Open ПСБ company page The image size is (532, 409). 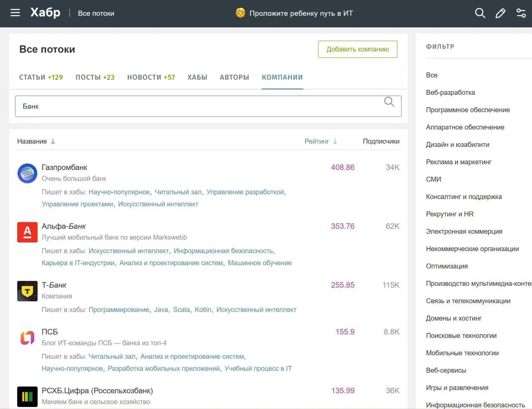(x=50, y=332)
